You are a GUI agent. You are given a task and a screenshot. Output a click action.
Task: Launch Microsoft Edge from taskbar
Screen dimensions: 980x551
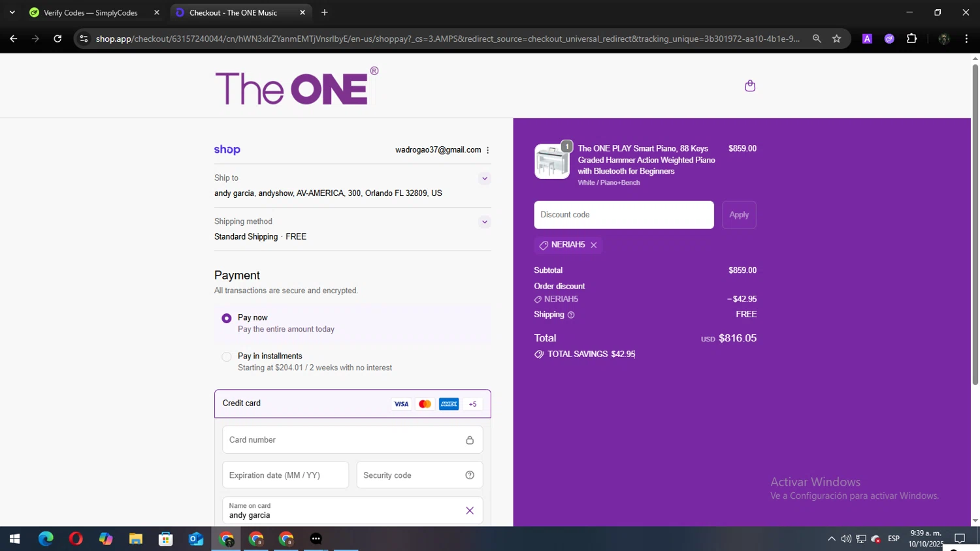46,539
